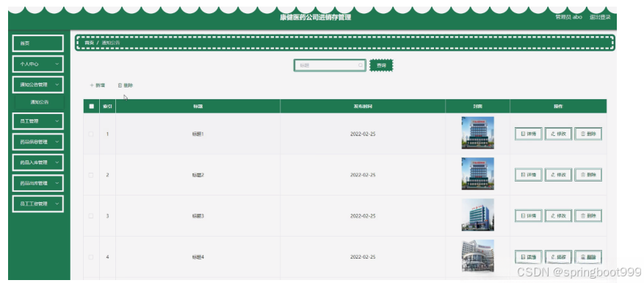Click the 2022-02-25 date in row 3
644x283 pixels.
point(363,216)
